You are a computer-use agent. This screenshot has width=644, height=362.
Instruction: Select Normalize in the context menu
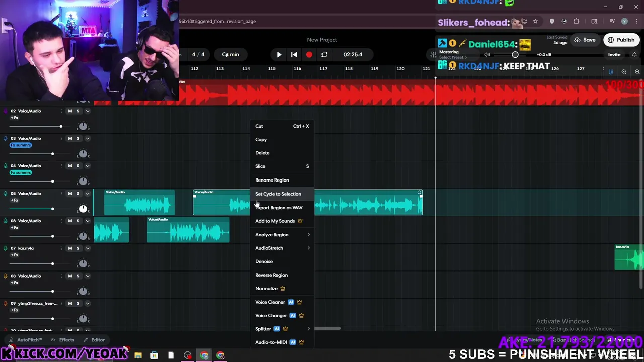(282, 289)
